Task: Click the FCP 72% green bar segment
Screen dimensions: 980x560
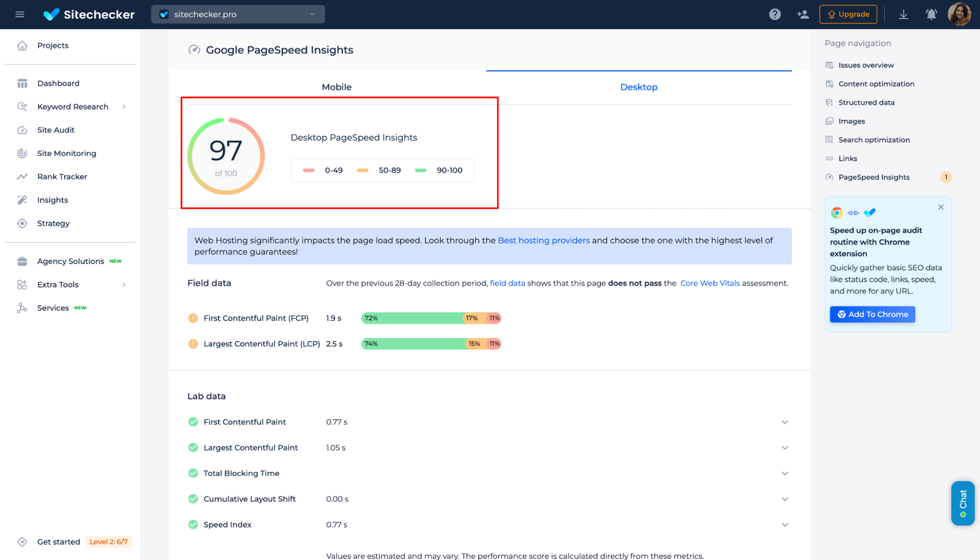Action: pyautogui.click(x=412, y=318)
